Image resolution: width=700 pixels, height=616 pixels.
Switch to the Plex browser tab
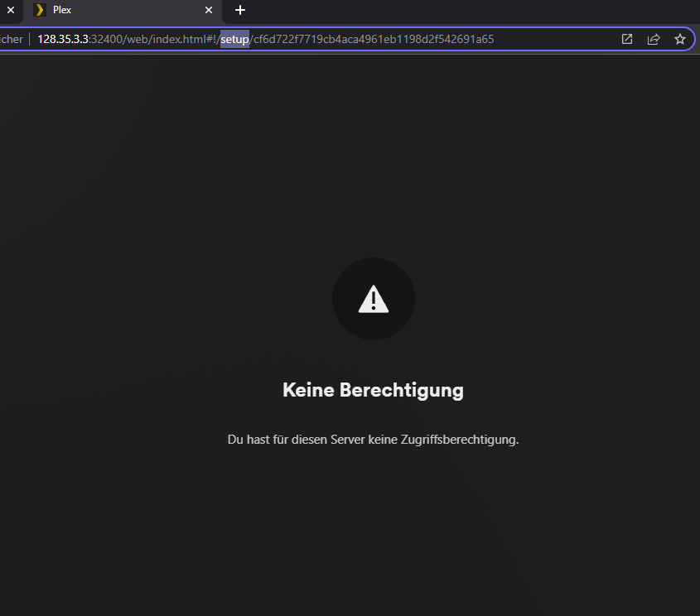click(123, 10)
